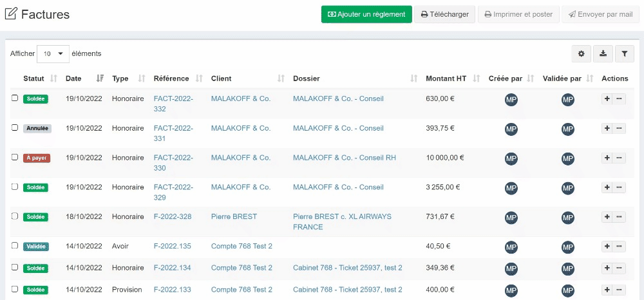Sort table by Dossier column
This screenshot has width=644, height=300.
(355, 79)
